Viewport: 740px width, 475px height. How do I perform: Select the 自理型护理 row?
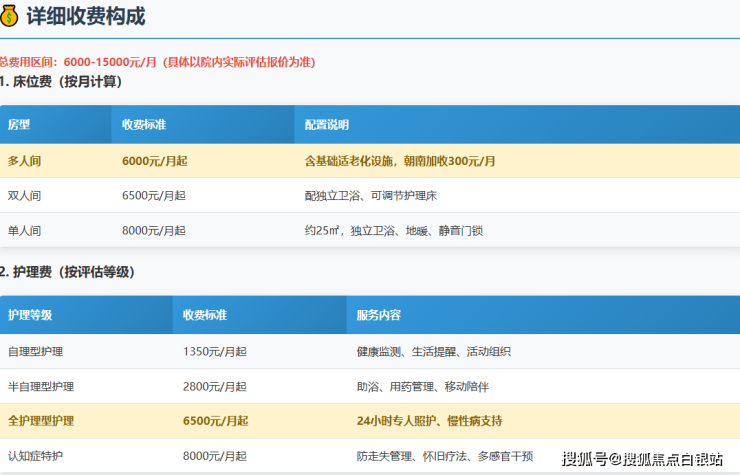pos(370,351)
